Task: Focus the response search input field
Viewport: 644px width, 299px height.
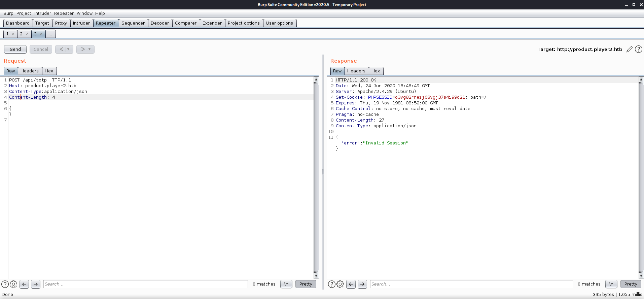Action: click(471, 284)
